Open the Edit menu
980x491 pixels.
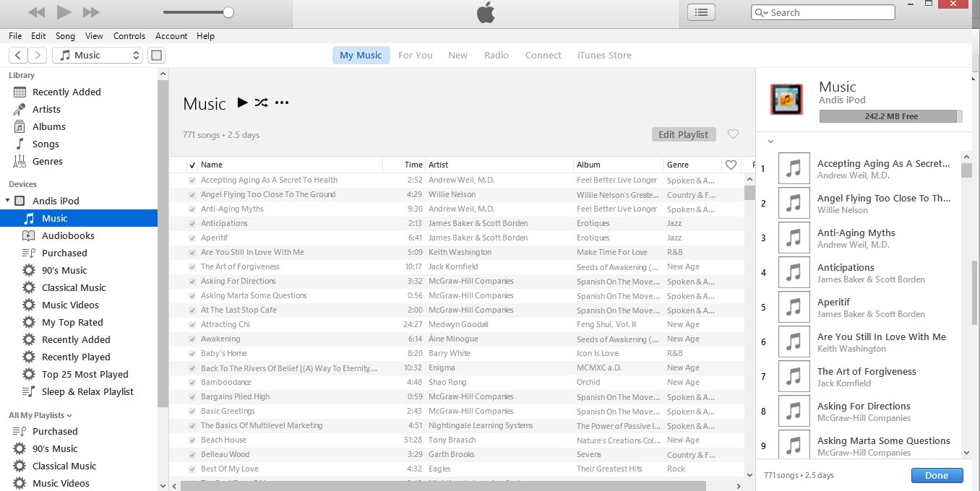38,36
